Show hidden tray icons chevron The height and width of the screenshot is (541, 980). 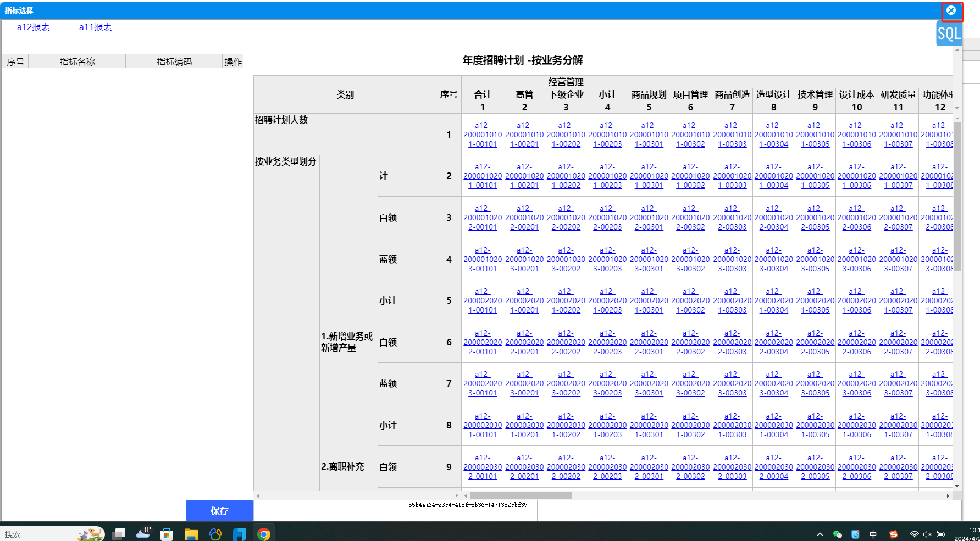tap(820, 534)
